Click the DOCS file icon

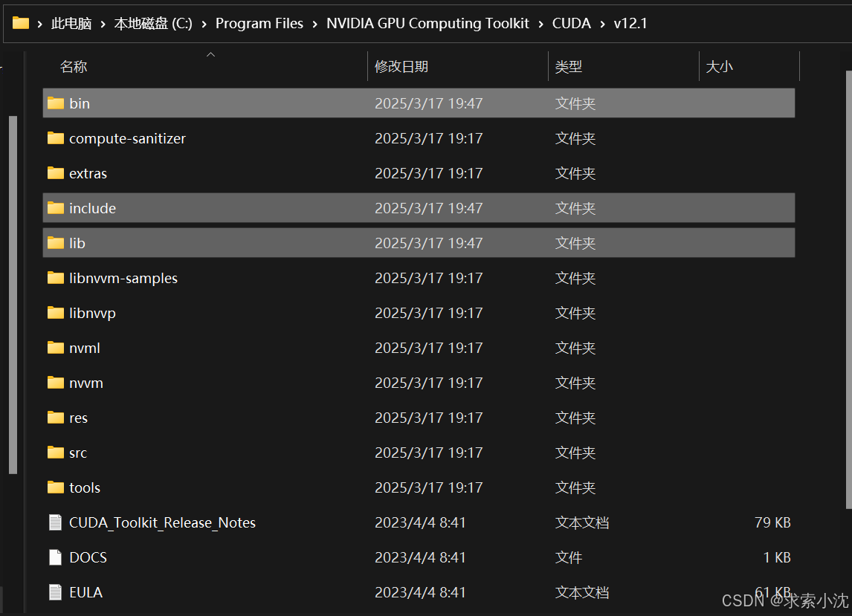point(56,557)
